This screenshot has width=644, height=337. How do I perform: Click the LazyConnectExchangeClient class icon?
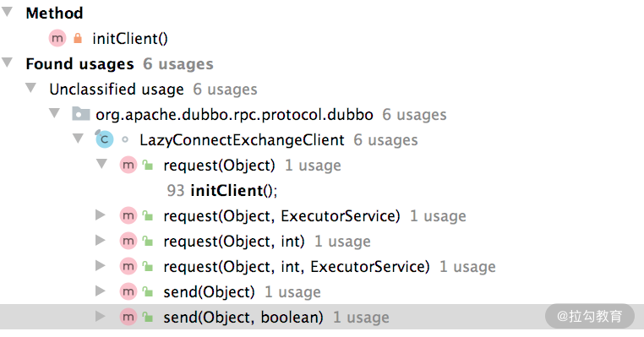pos(104,139)
